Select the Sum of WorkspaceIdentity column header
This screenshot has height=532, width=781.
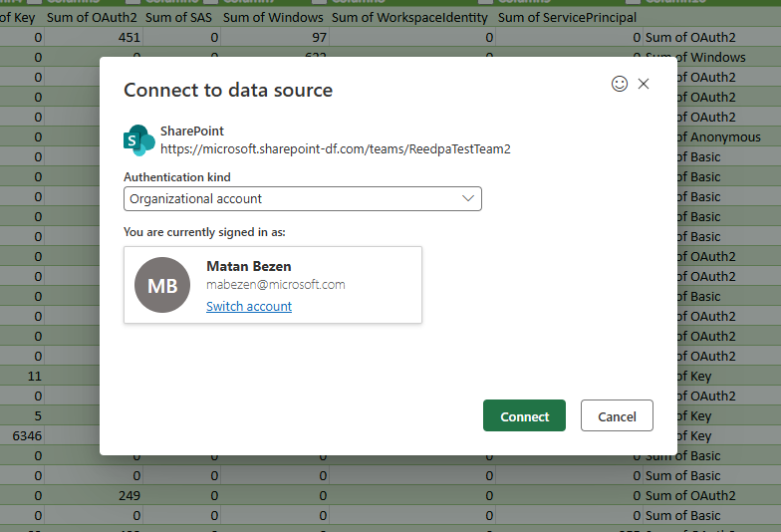pyautogui.click(x=409, y=18)
